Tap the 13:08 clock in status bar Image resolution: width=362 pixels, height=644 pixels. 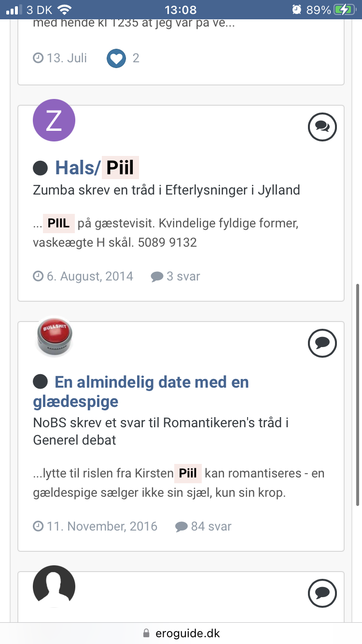pyautogui.click(x=181, y=10)
